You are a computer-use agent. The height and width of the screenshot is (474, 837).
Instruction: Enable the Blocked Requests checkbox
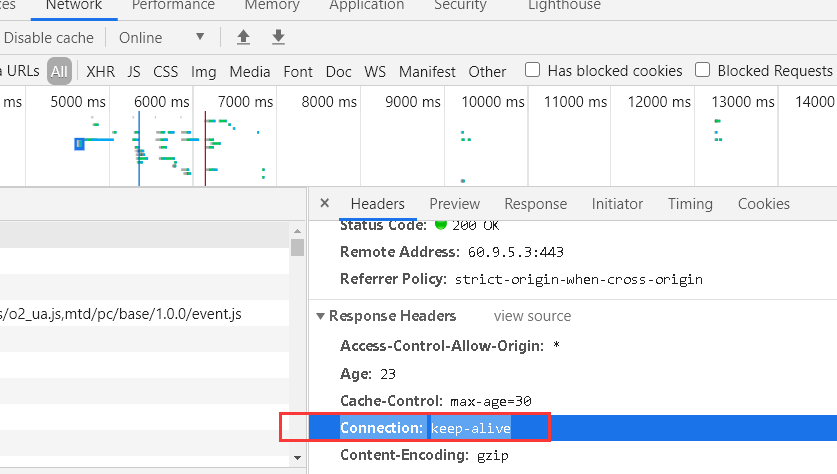(x=703, y=71)
